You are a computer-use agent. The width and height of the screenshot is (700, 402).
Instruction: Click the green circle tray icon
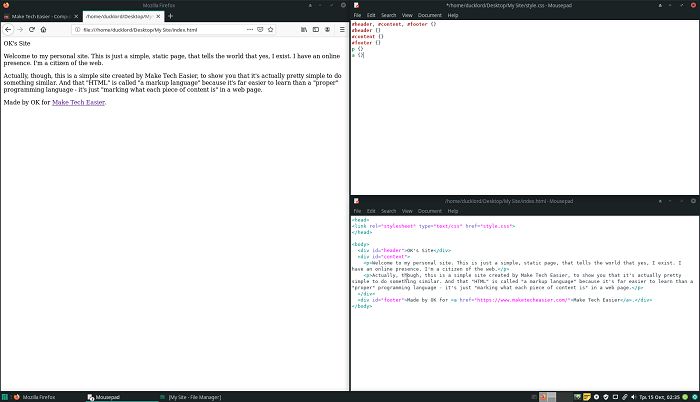[685, 397]
